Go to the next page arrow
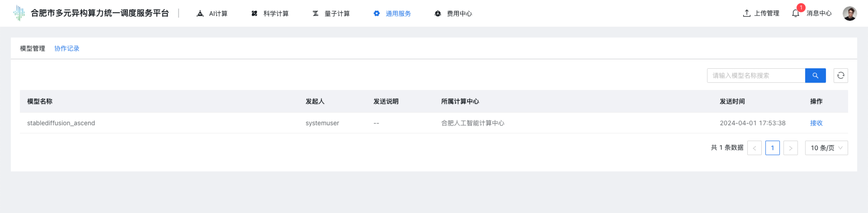The height and width of the screenshot is (213, 868). coord(790,148)
